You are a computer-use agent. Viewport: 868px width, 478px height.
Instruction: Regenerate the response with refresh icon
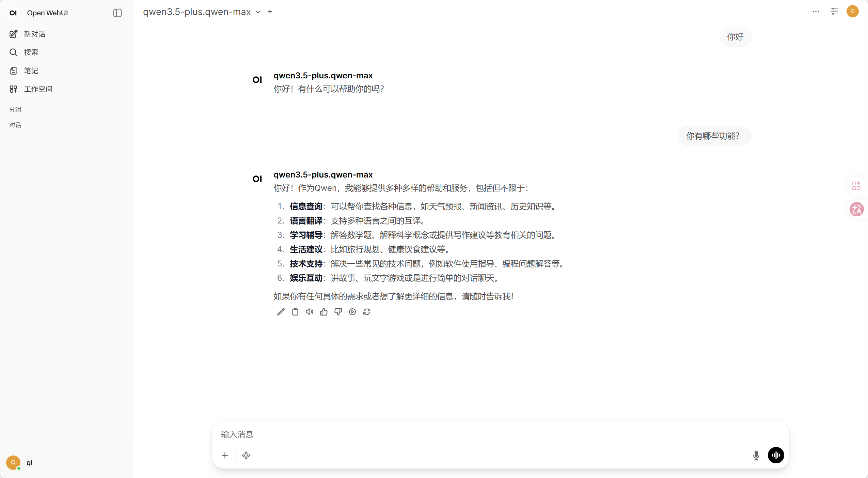pyautogui.click(x=366, y=312)
